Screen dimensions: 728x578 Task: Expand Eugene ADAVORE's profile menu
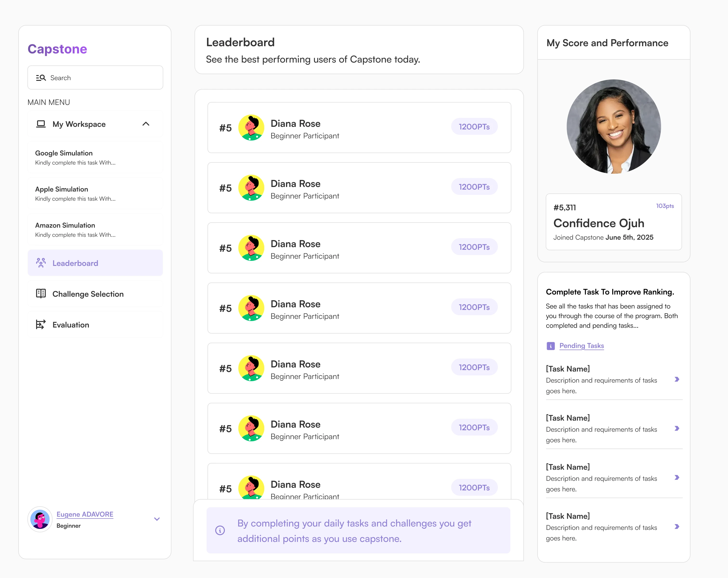[x=157, y=519]
